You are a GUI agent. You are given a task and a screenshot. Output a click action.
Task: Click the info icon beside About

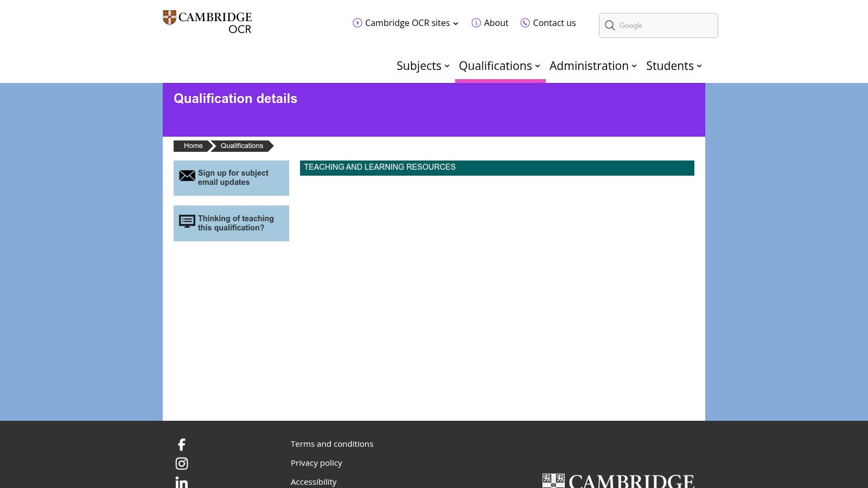tap(476, 23)
